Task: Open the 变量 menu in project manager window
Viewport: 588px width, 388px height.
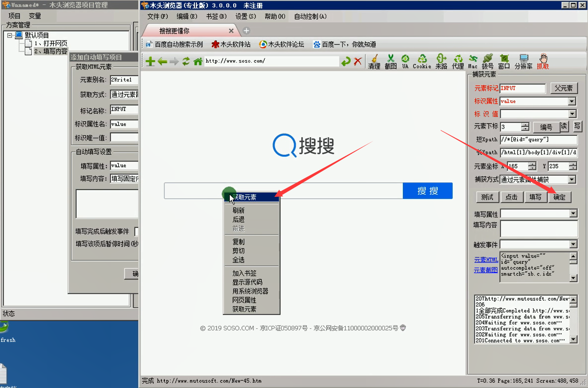Action: (35, 16)
